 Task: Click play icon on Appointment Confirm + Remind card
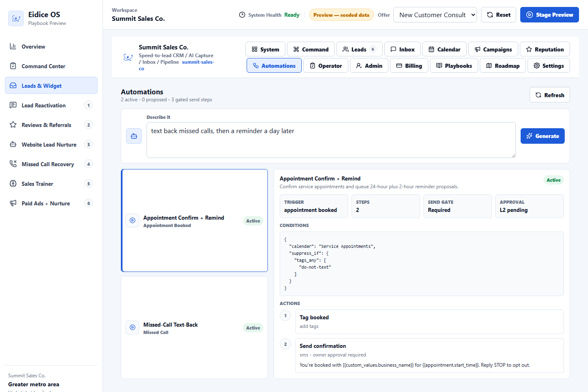(x=132, y=220)
